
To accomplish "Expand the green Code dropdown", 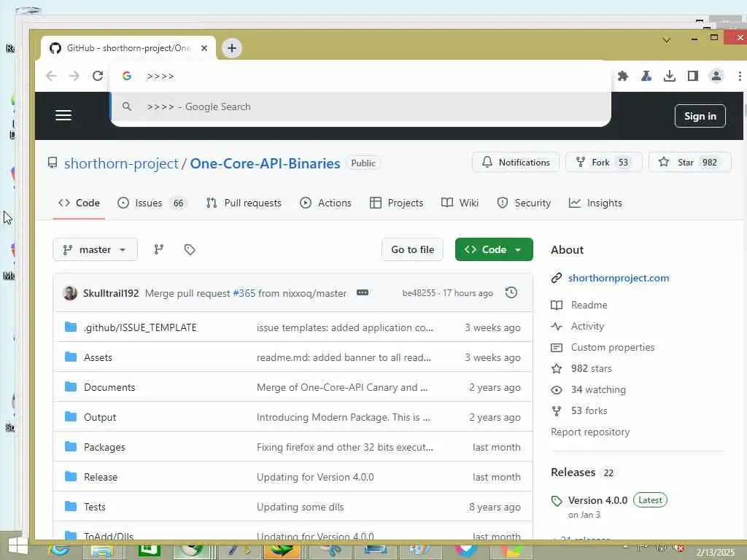I will (x=494, y=249).
